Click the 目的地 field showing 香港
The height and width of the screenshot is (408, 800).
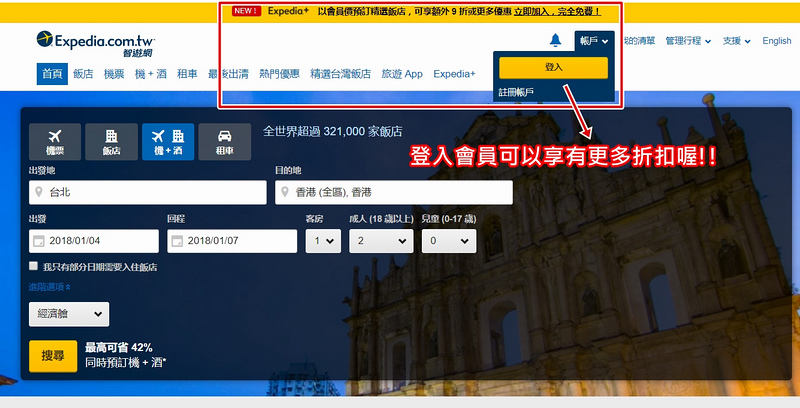(x=394, y=192)
